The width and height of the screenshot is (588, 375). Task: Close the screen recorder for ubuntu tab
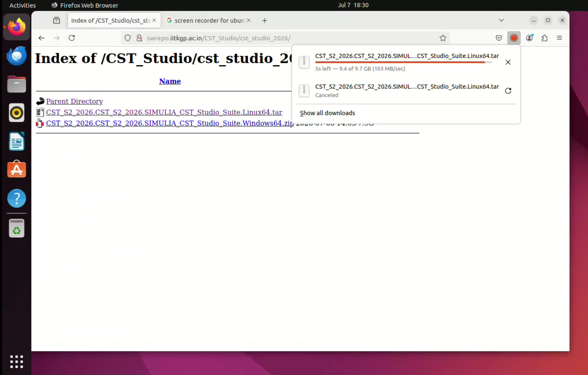pos(249,20)
